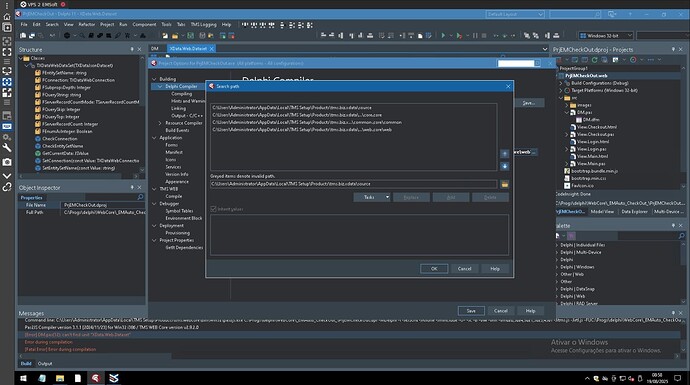Toggle the Inherit values checkbox
This screenshot has width=690, height=385.
click(x=213, y=209)
